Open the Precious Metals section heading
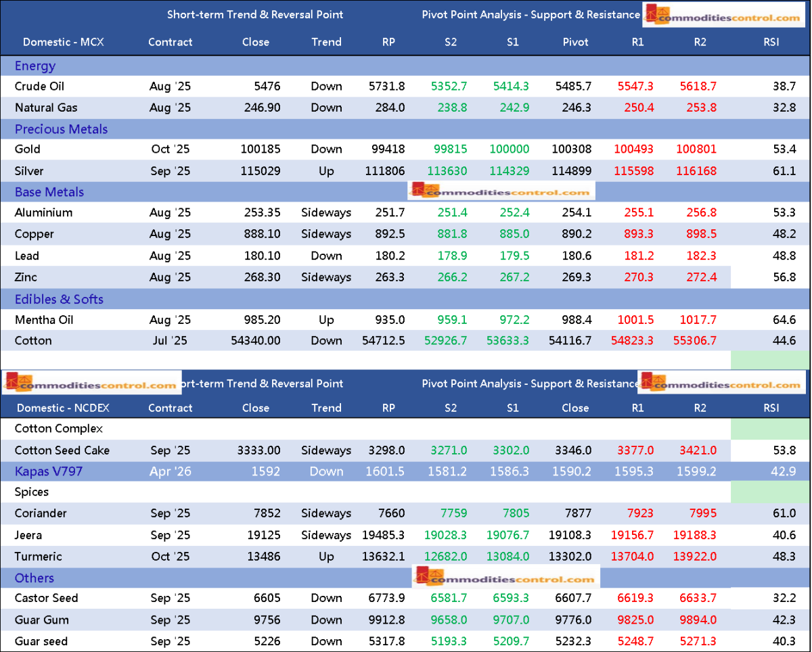 click(61, 129)
